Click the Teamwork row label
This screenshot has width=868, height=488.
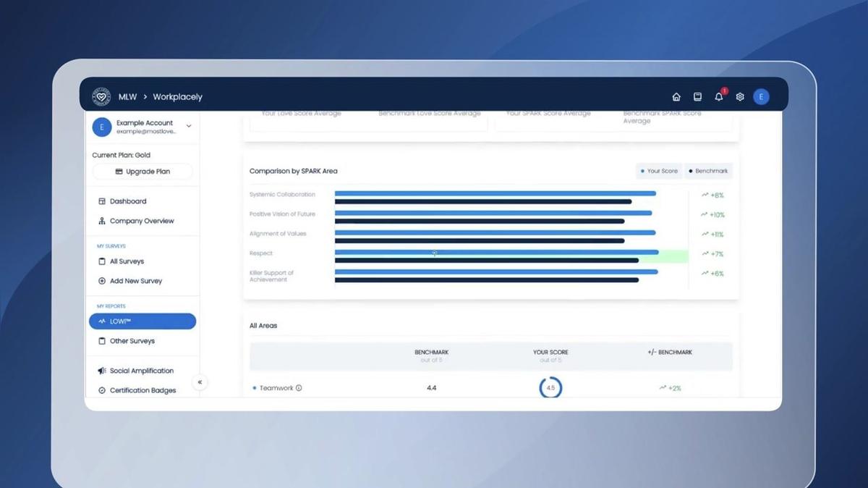pos(276,388)
